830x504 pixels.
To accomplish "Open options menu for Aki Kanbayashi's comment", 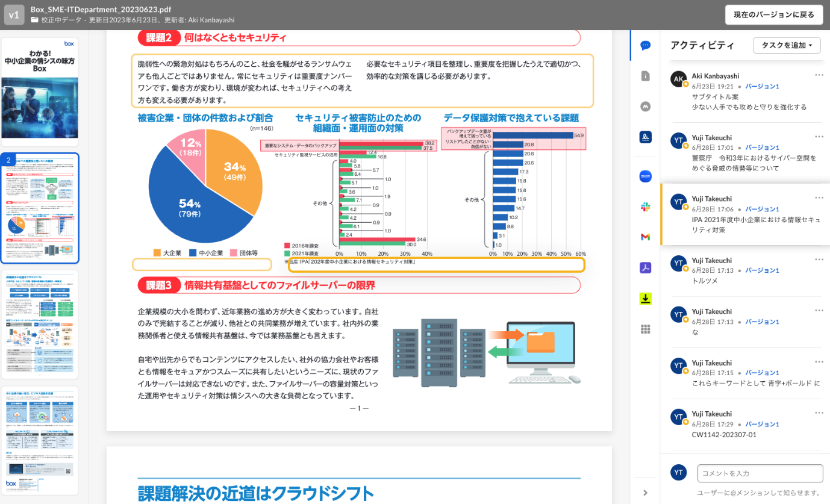I will pos(819,75).
